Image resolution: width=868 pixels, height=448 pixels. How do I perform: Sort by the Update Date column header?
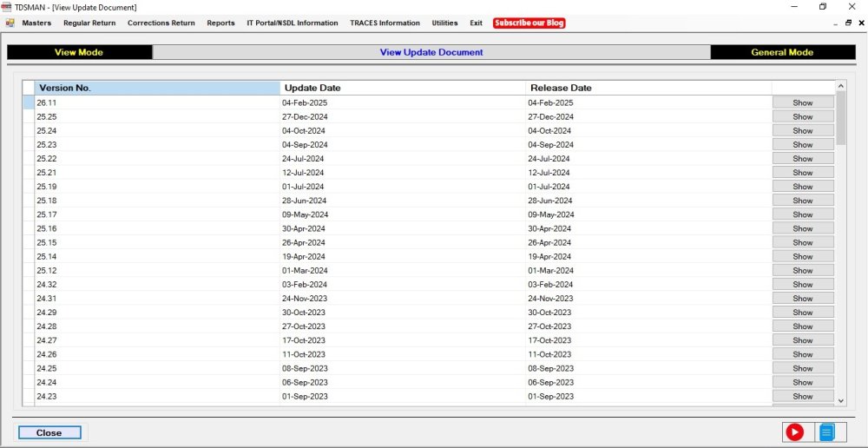pyautogui.click(x=403, y=88)
